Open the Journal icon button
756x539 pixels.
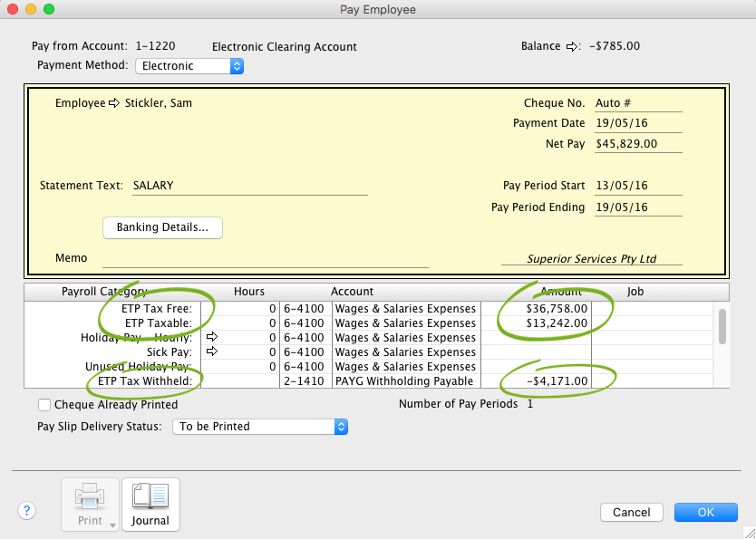(x=150, y=504)
